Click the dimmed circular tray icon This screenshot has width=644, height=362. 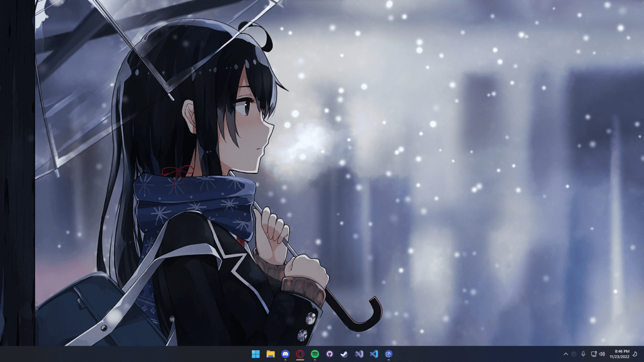tap(574, 354)
